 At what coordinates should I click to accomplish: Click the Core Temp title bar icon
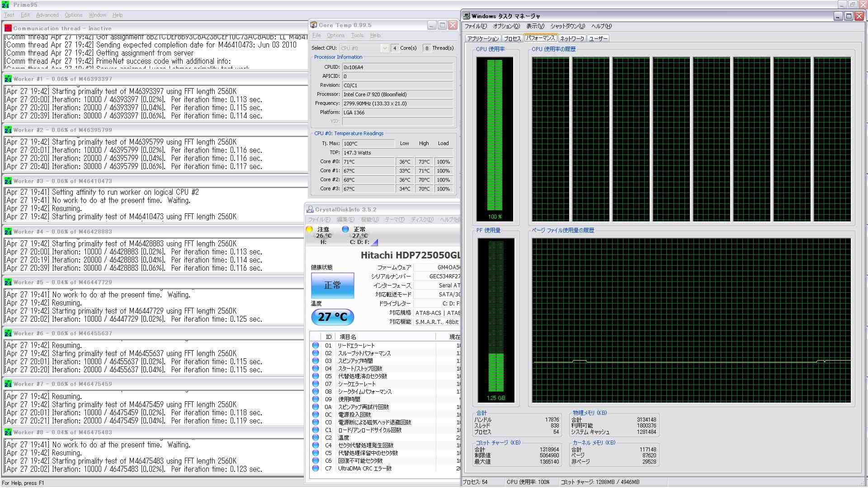click(314, 25)
